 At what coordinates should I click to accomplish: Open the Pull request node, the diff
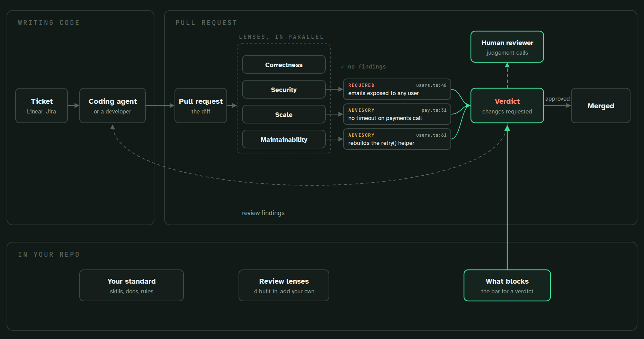pyautogui.click(x=201, y=106)
